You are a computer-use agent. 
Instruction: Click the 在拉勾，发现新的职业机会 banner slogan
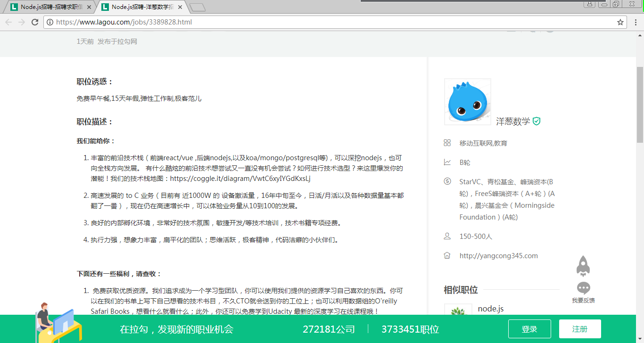177,329
